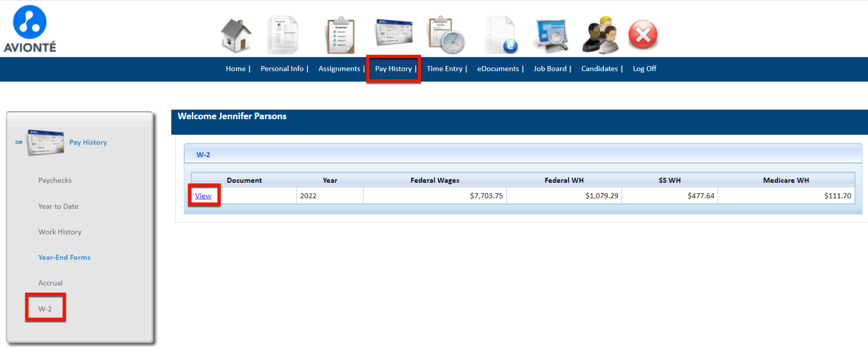
Task: Open W-2 in the sidebar
Action: (45, 309)
